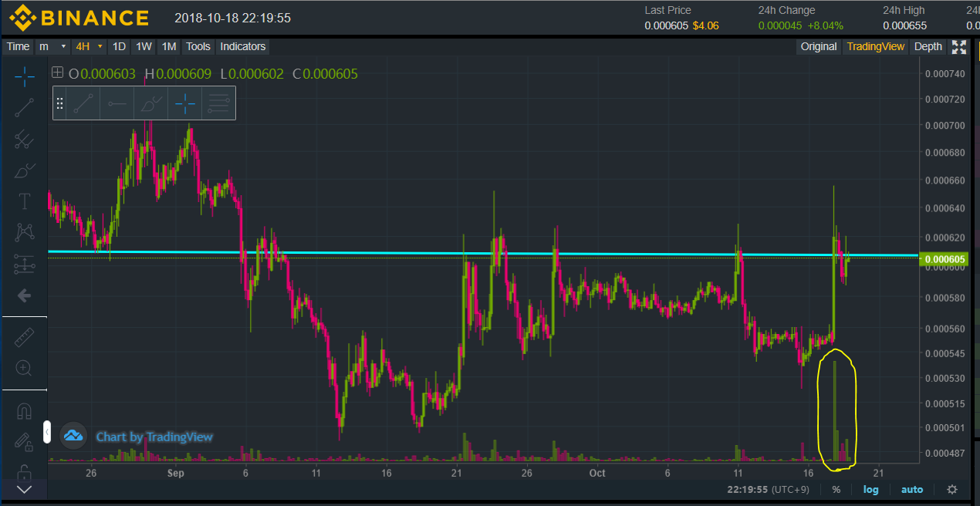This screenshot has height=506, width=980.
Task: Click the back arrow in sidebar
Action: click(x=25, y=295)
